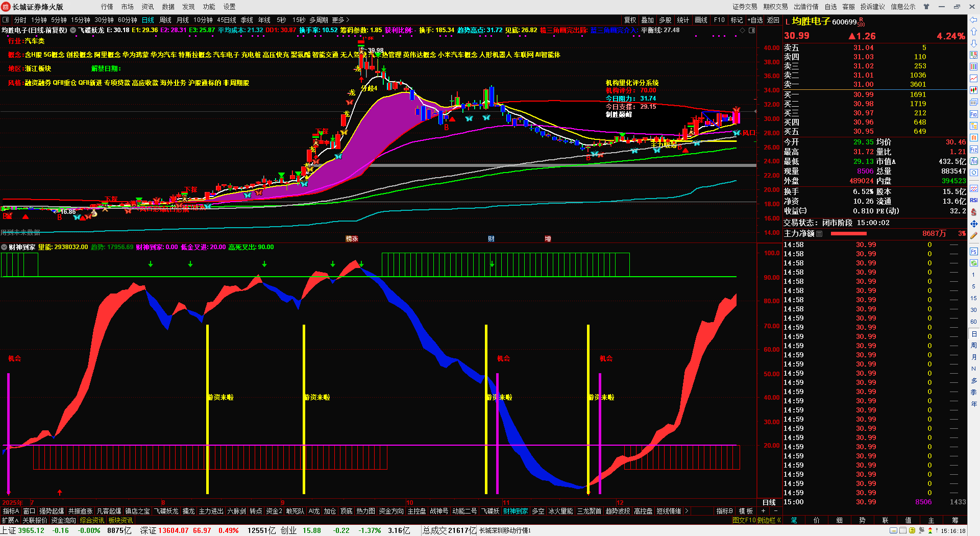Collapse the 侧边栏 sidebar
The width and height of the screenshot is (980, 536).
coord(769,520)
